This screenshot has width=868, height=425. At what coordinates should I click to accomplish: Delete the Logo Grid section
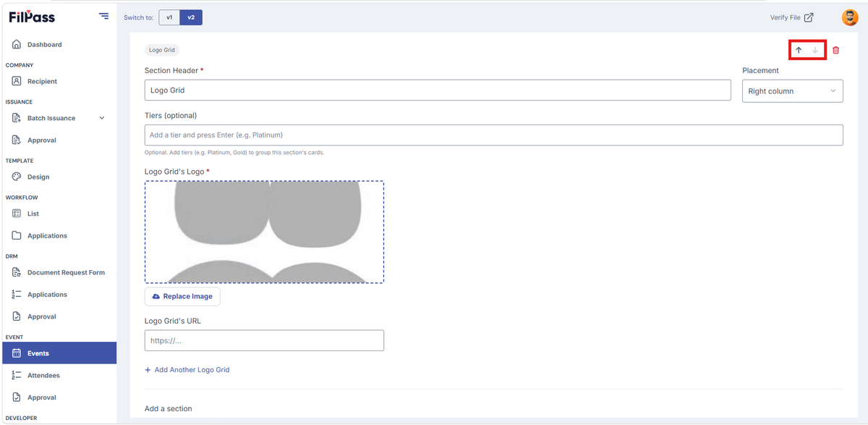point(836,50)
